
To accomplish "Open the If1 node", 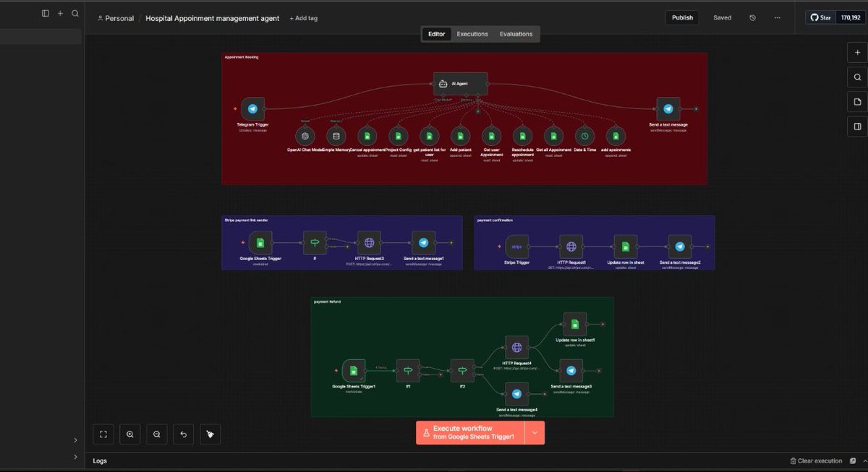I will (x=408, y=371).
